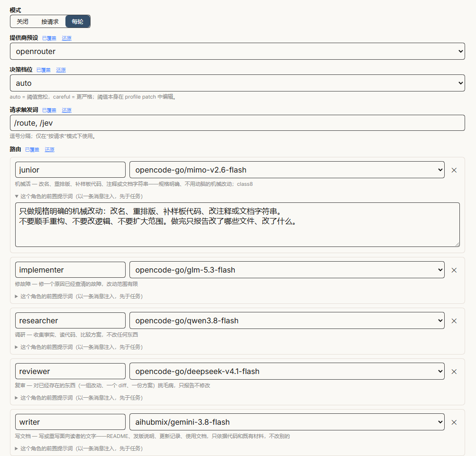This screenshot has width=476, height=456.
Task: Click into the junior prompt textarea
Action: [x=238, y=225]
